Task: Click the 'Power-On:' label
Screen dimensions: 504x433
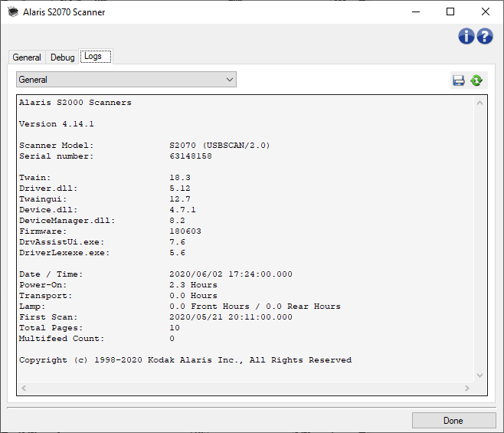Action: tap(43, 285)
